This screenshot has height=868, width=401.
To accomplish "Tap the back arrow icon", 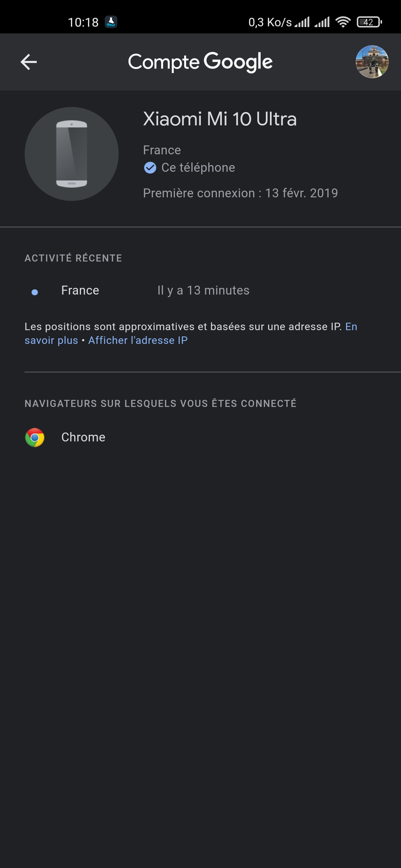I will (x=29, y=62).
